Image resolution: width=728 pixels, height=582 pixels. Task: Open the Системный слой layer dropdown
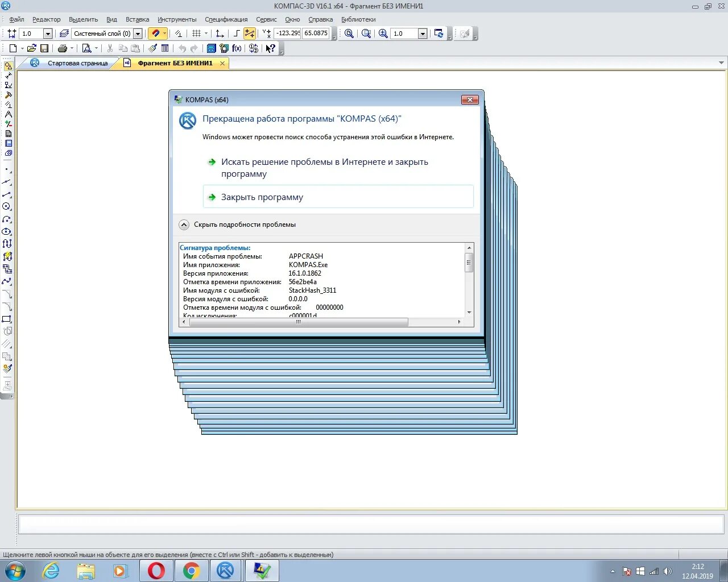[138, 34]
